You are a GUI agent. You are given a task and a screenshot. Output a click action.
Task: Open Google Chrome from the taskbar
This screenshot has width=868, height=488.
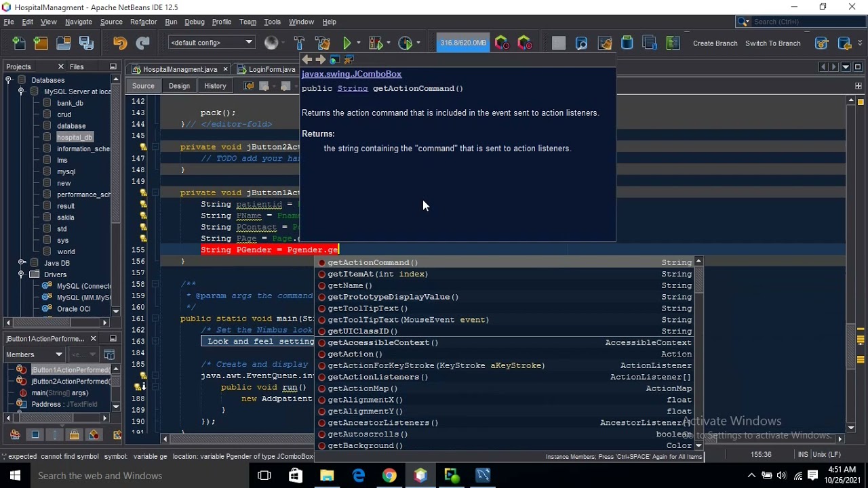click(389, 475)
